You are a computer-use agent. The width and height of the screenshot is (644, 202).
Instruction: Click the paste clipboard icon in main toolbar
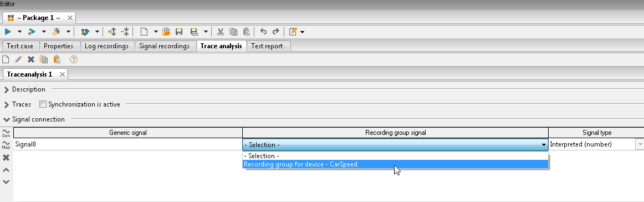pyautogui.click(x=246, y=32)
